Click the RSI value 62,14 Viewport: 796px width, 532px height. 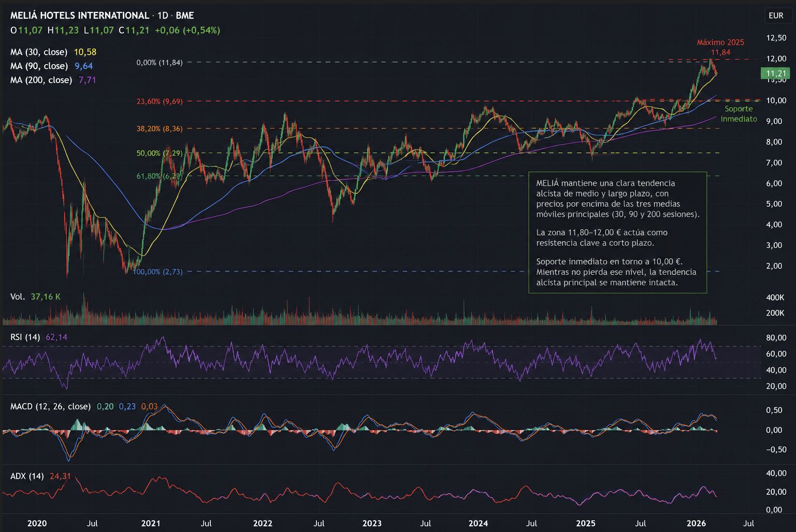(56, 337)
